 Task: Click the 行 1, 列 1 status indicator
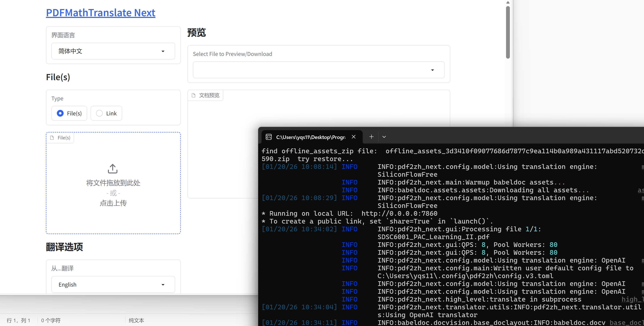[19, 320]
